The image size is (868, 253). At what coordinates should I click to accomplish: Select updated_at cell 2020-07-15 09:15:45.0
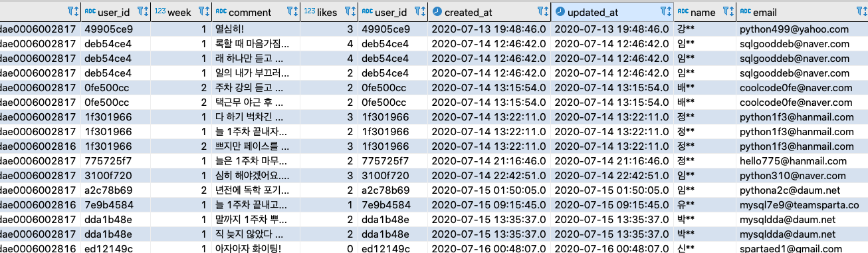(x=611, y=204)
